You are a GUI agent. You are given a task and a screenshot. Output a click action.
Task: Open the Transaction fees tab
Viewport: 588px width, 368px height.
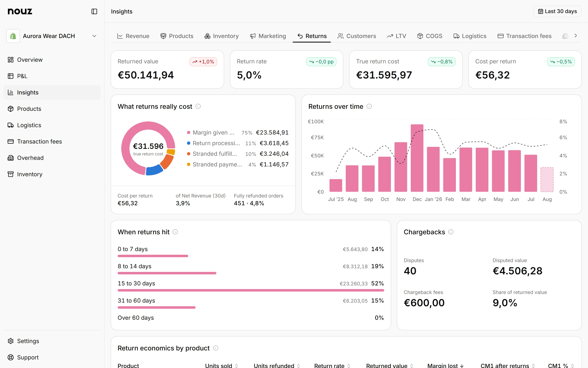click(x=525, y=36)
